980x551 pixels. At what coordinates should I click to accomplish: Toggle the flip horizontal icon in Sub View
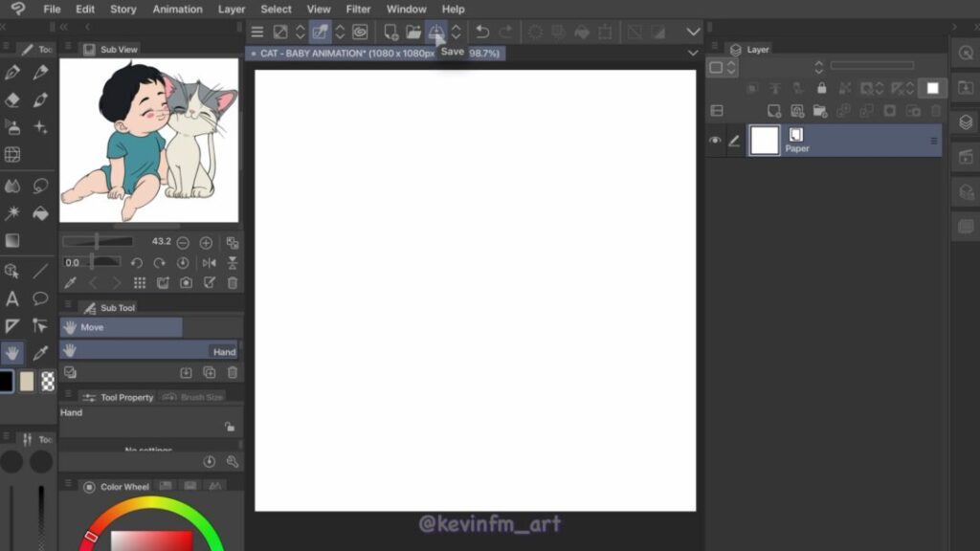point(209,263)
